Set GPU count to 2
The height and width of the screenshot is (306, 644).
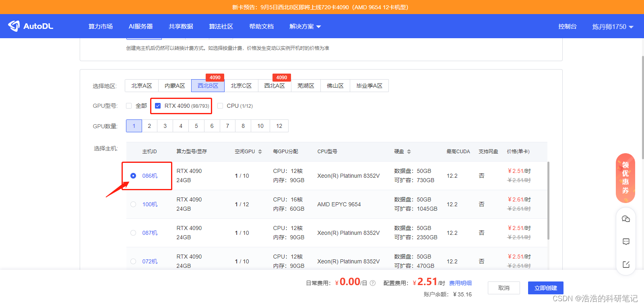[x=149, y=126]
